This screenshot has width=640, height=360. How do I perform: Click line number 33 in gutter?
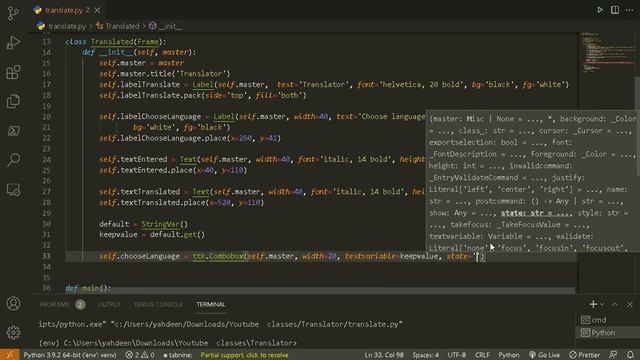click(46, 256)
